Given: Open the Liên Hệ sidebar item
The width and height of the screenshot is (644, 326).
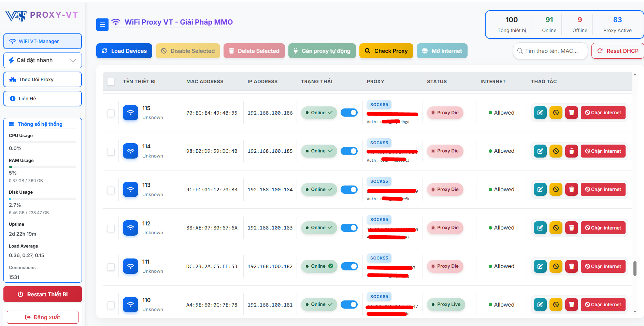Looking at the screenshot, I should click(x=42, y=99).
